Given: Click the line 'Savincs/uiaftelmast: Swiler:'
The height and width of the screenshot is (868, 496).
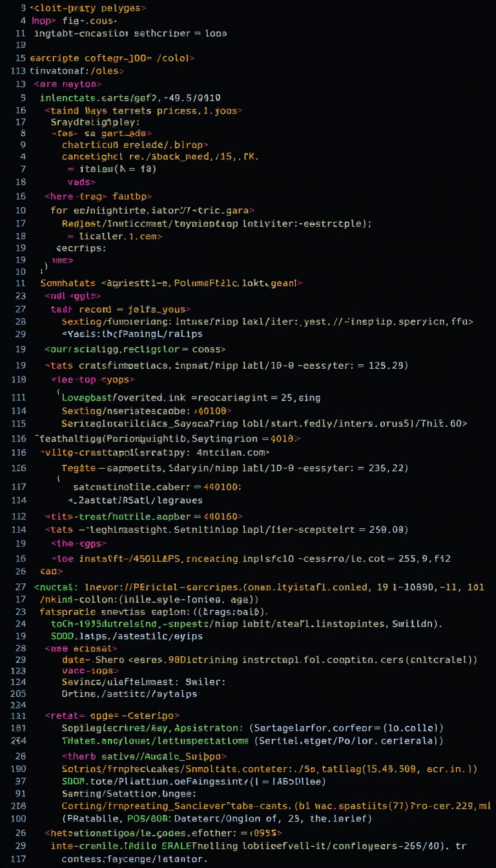Looking at the screenshot, I should coord(143,681).
